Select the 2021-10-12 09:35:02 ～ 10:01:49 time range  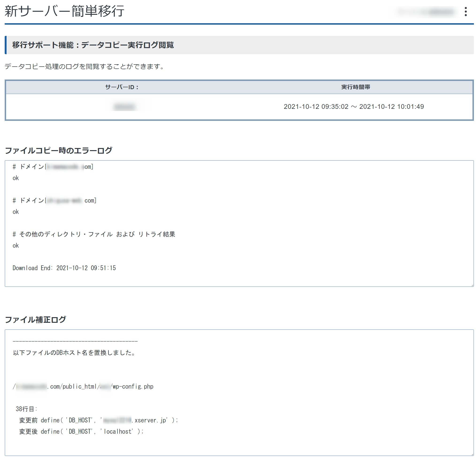[x=354, y=107]
